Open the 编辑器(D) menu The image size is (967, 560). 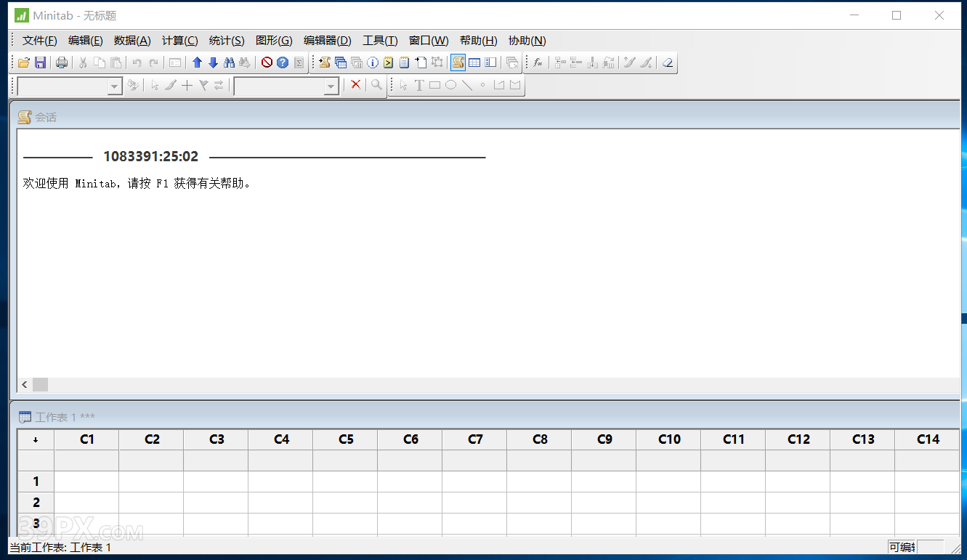click(328, 41)
